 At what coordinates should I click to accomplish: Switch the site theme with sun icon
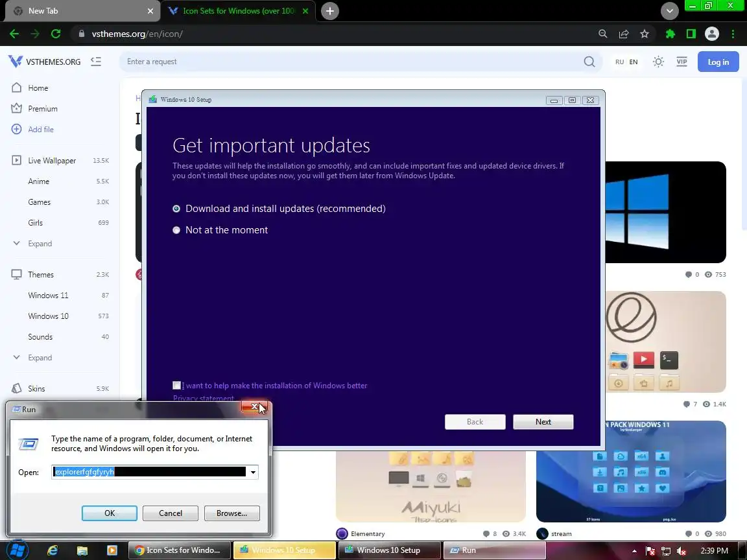click(x=658, y=62)
